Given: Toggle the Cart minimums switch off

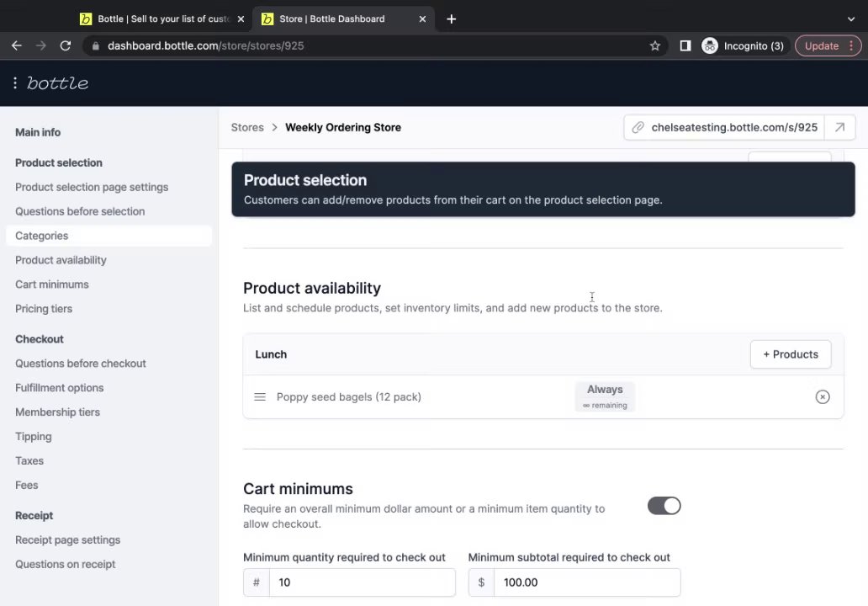Looking at the screenshot, I should tap(664, 506).
